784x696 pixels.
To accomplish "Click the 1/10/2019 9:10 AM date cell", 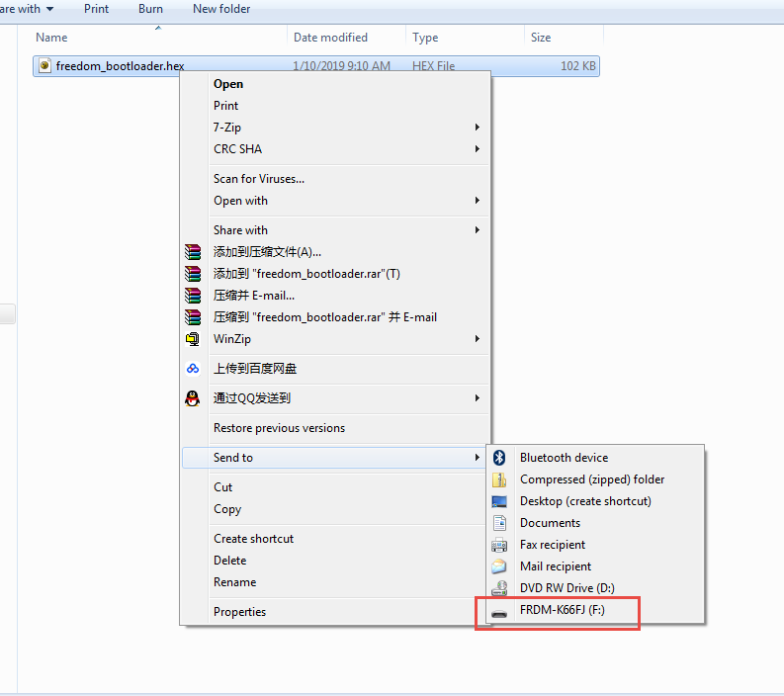I will (x=341, y=66).
